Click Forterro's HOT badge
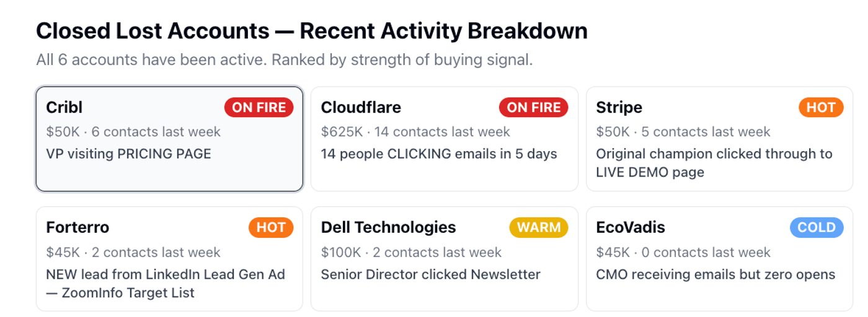The width and height of the screenshot is (868, 317). point(271,227)
